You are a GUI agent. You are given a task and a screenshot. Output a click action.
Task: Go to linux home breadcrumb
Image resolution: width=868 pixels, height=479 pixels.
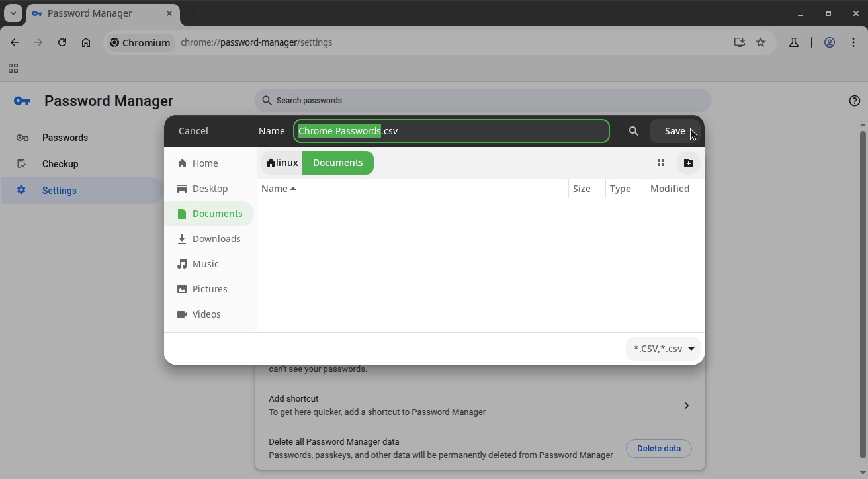coord(282,163)
